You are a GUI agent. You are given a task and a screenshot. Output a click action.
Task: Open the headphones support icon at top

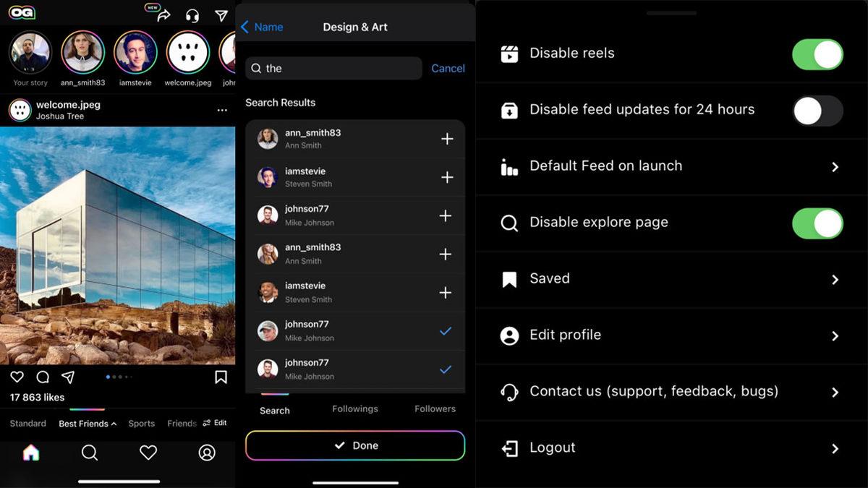click(x=192, y=15)
